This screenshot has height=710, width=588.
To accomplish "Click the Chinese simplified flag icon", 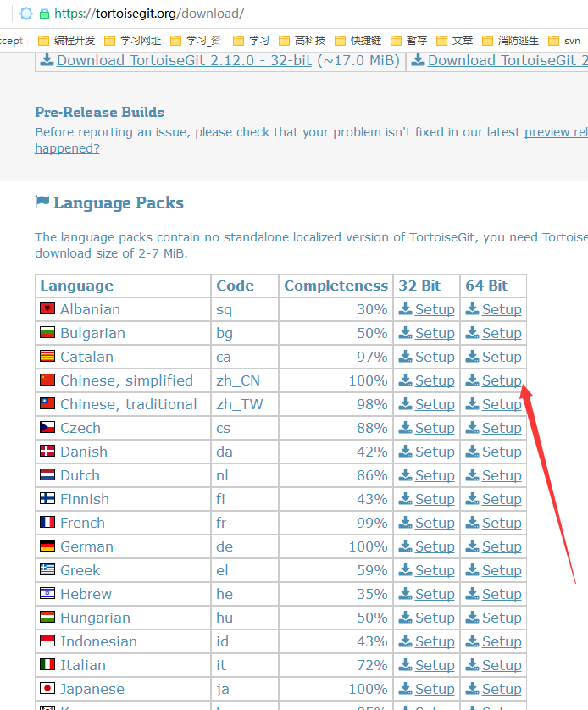I will 47,380.
